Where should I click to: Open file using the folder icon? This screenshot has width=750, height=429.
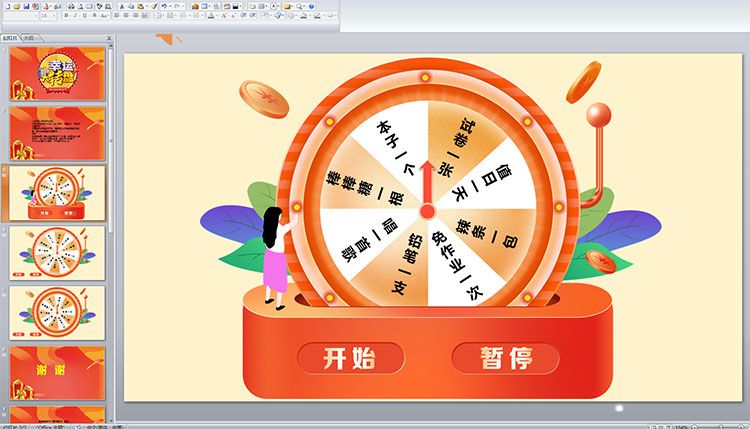(17, 6)
